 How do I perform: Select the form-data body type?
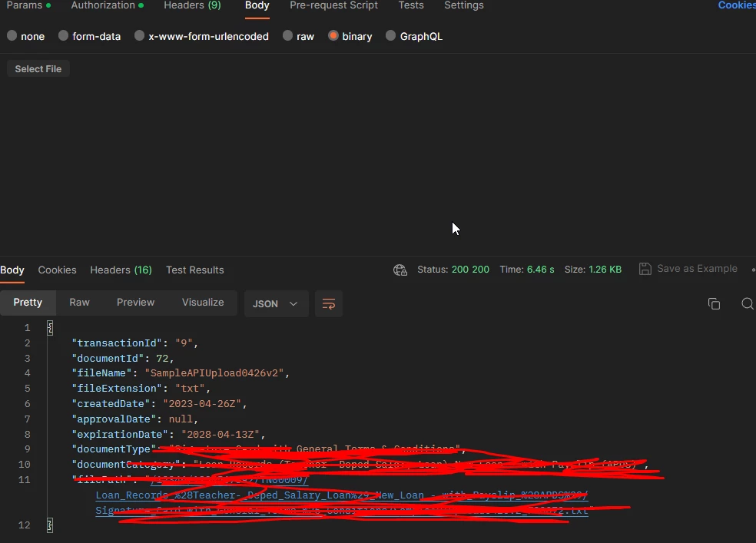pyautogui.click(x=63, y=35)
